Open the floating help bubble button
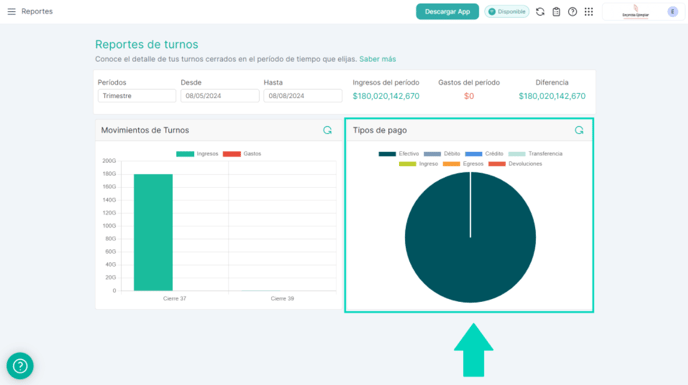688x385 pixels. tap(20, 366)
